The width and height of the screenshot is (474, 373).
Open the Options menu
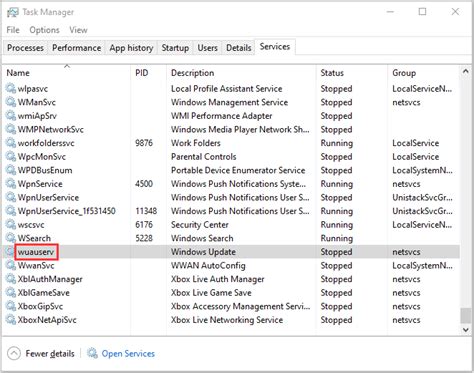[x=44, y=30]
